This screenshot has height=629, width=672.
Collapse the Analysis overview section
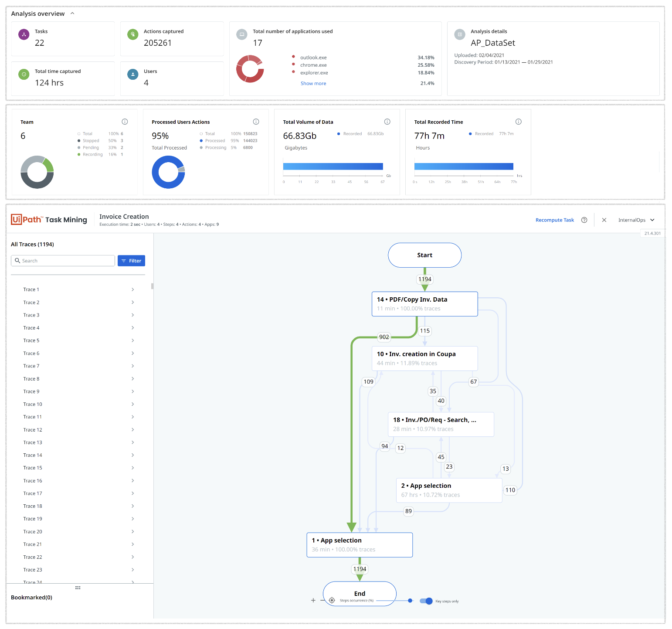coord(72,14)
